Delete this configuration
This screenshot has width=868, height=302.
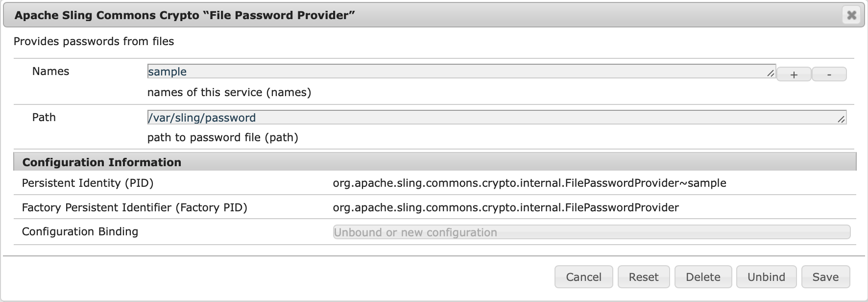(702, 277)
